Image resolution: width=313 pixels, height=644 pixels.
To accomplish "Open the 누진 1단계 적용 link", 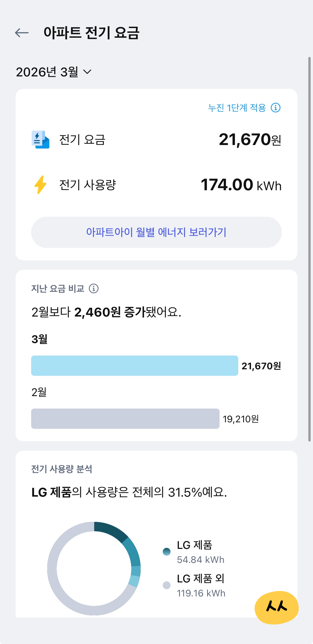I will point(237,108).
